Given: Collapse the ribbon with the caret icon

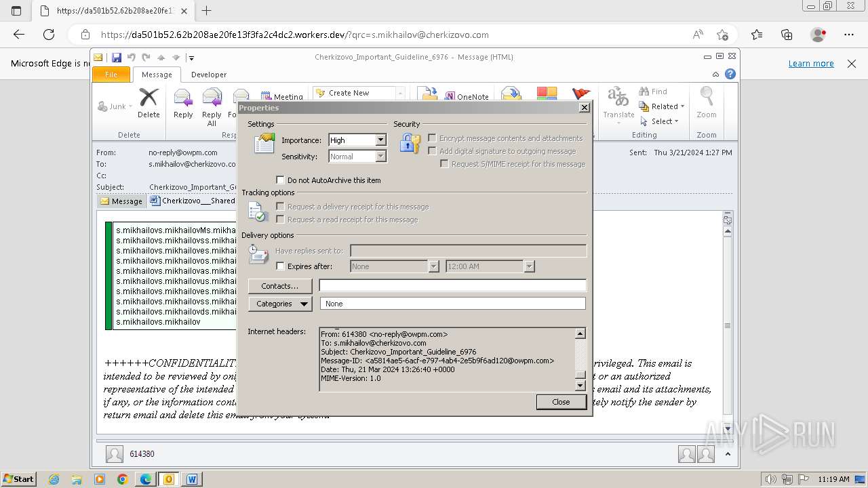Looking at the screenshot, I should [715, 75].
